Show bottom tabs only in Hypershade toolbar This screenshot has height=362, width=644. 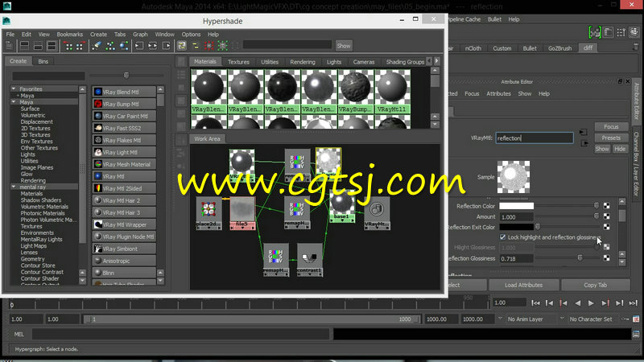coord(38,46)
